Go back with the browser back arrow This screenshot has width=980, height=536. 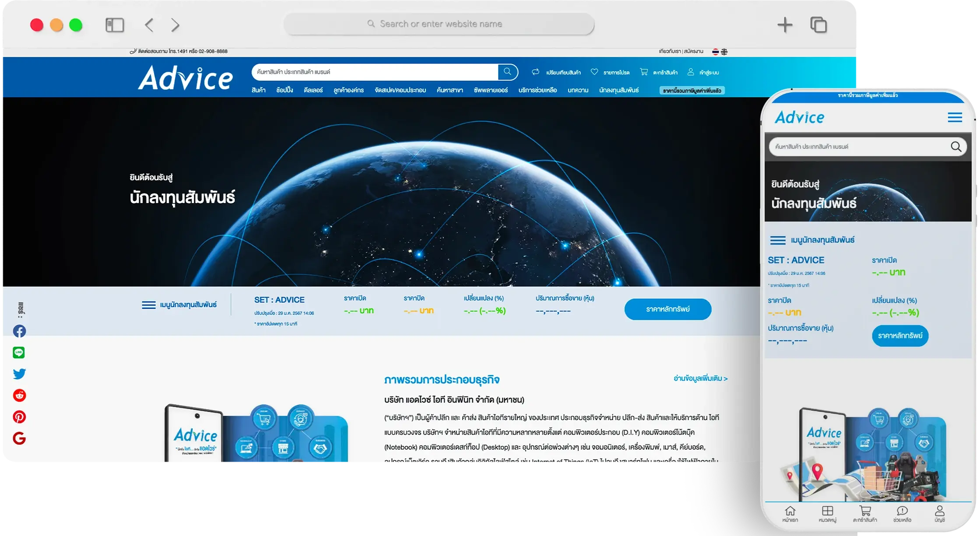tap(149, 25)
